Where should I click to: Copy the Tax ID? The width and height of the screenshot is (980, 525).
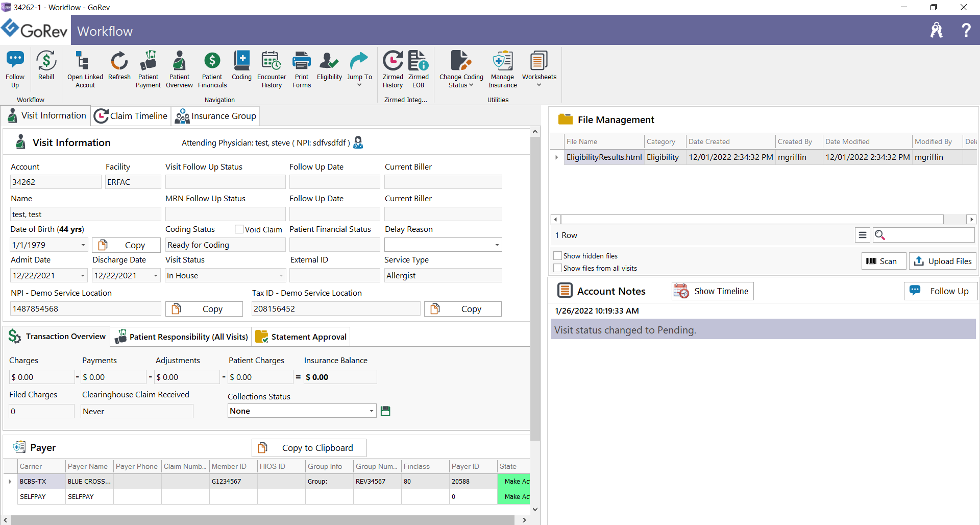(462, 309)
